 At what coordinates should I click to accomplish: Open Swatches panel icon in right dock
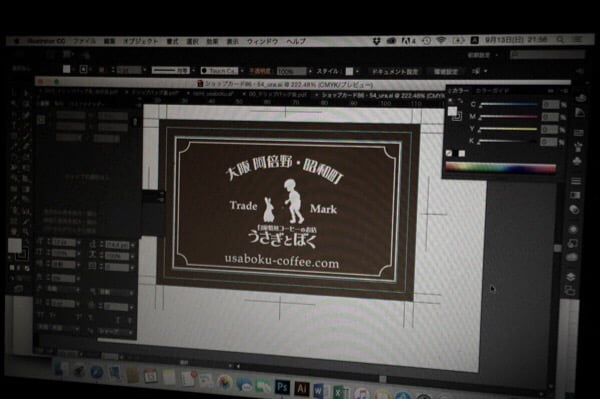[x=579, y=132]
